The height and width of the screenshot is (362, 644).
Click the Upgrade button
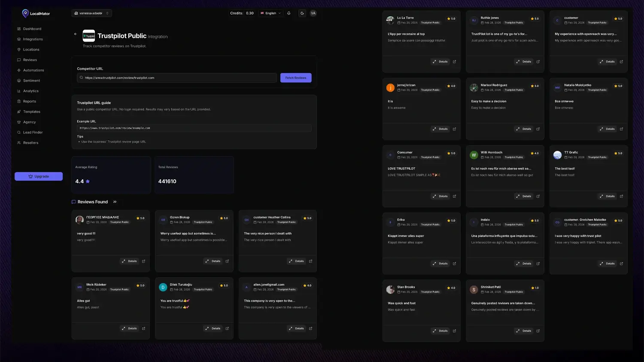coord(39,176)
